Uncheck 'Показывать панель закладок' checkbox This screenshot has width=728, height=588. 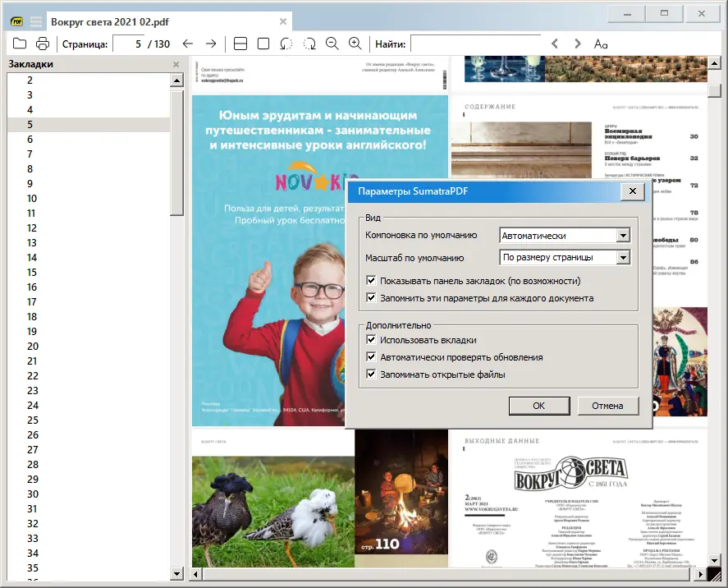click(x=372, y=281)
